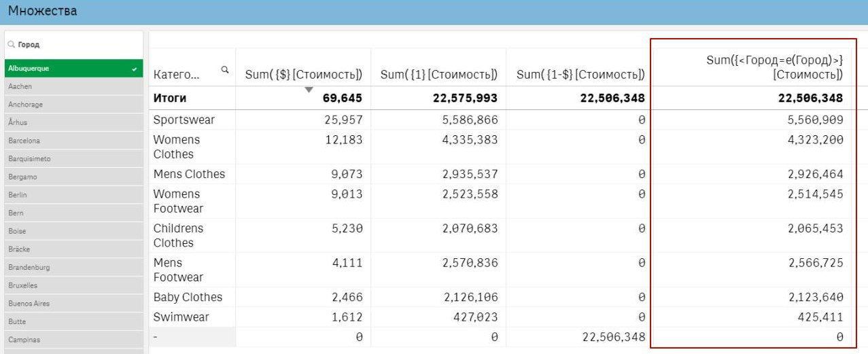The image size is (868, 354).
Task: Click the search icon in Город filter pane
Action: point(11,45)
